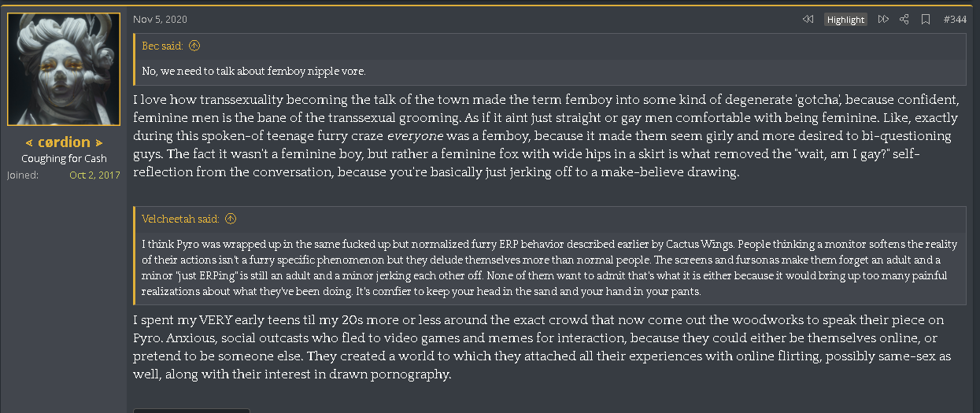Image resolution: width=980 pixels, height=413 pixels.
Task: Open the "Velcheetah said:" quote source link
Action: click(180, 219)
